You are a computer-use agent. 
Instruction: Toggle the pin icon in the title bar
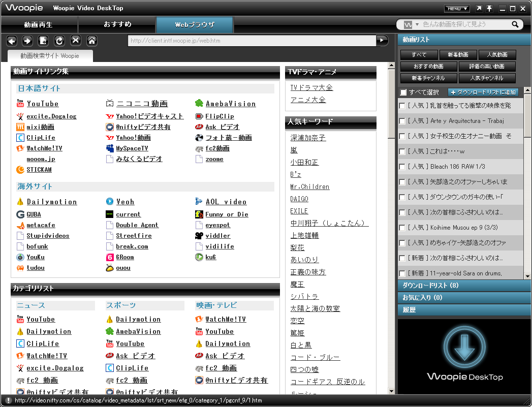[489, 9]
